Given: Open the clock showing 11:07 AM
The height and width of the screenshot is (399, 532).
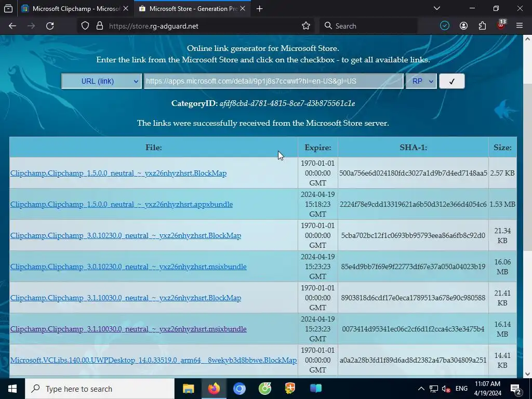Looking at the screenshot, I should tap(487, 389).
